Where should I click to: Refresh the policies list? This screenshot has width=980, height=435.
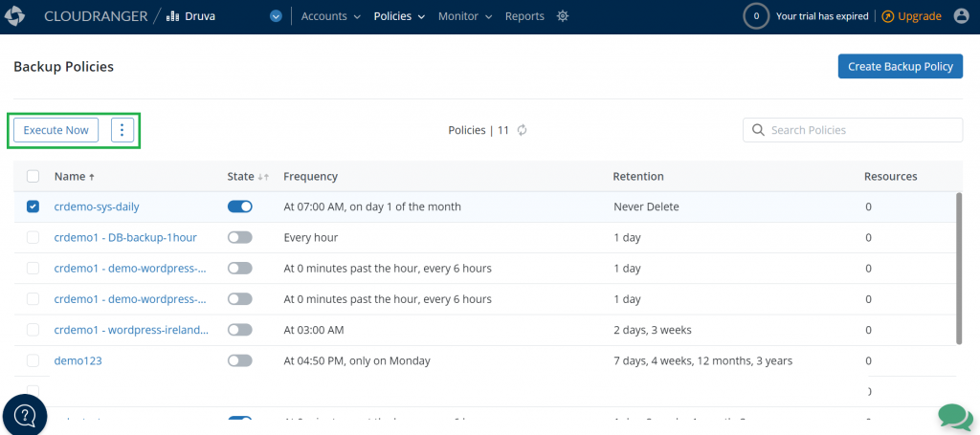tap(522, 130)
